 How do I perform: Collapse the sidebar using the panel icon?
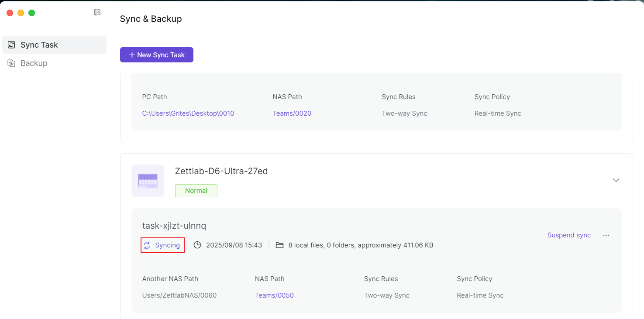[x=97, y=13]
